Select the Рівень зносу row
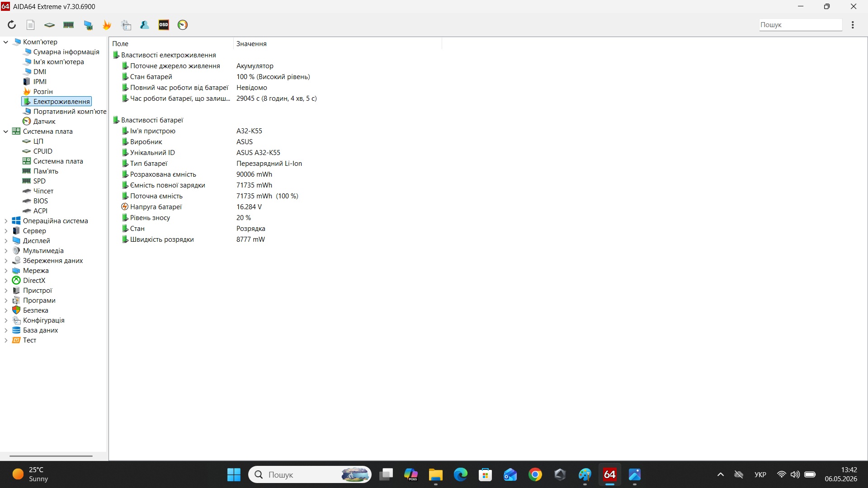Image resolution: width=868 pixels, height=488 pixels. (276, 218)
